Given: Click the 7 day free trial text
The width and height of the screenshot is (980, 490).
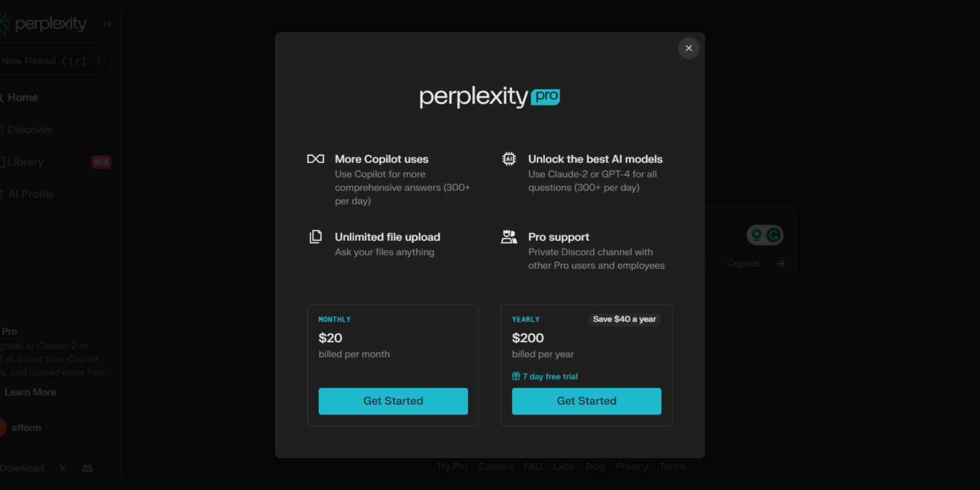Looking at the screenshot, I should tap(550, 376).
